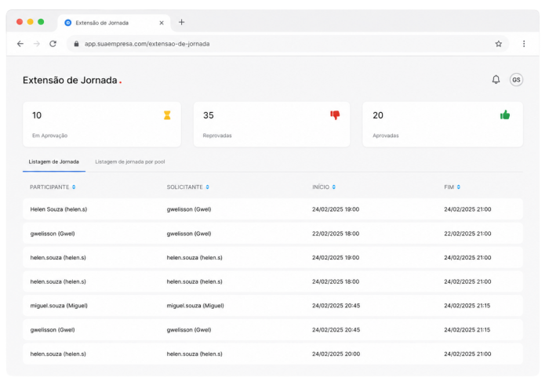This screenshot has height=392, width=549.
Task: Bookmark the page with the star icon
Action: pos(498,44)
